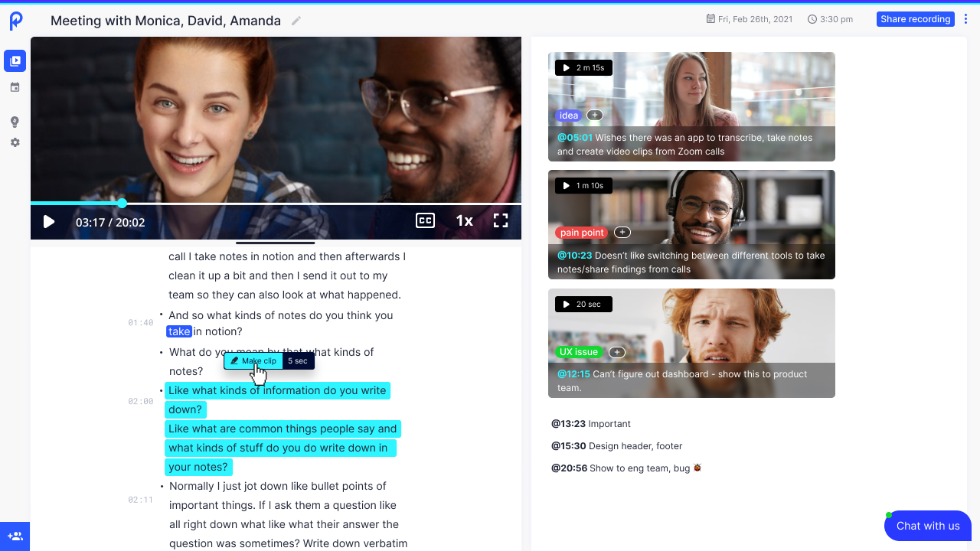Open the recordings view from the sidebar
This screenshot has height=551, width=980.
click(15, 60)
